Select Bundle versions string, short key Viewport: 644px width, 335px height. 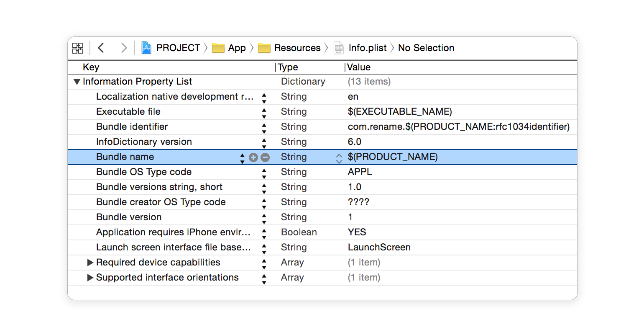159,187
